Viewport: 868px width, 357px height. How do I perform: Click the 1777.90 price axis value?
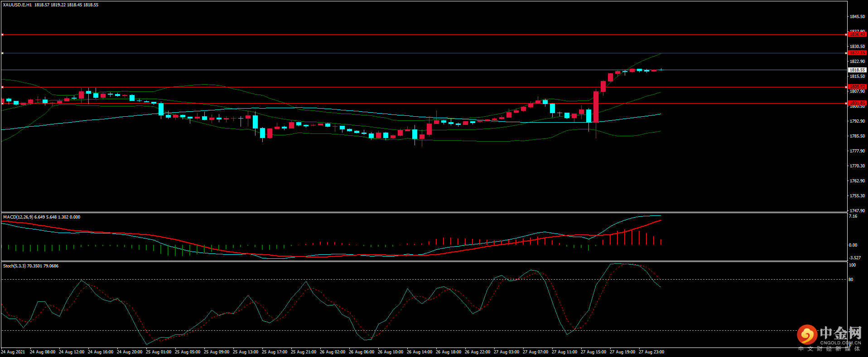click(857, 151)
